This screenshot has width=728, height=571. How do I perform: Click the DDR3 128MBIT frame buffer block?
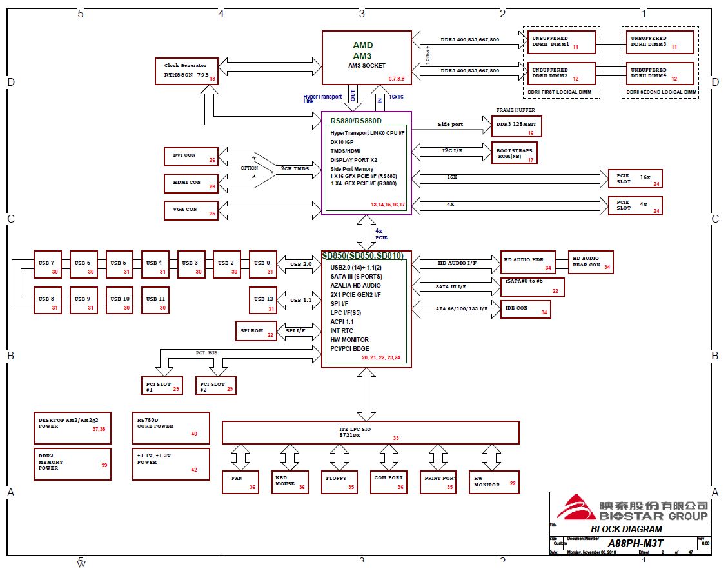[x=516, y=127]
